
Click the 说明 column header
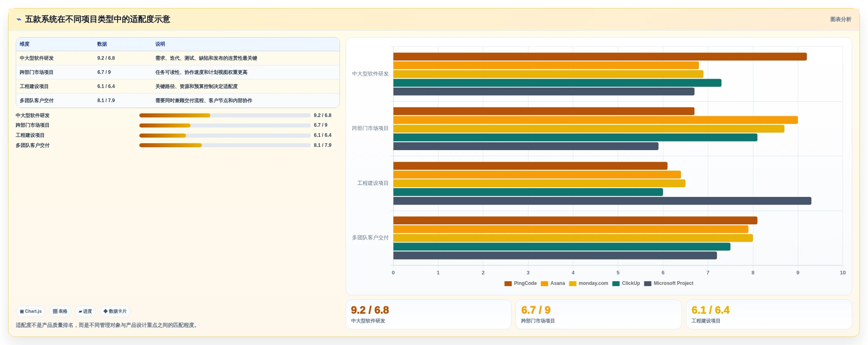pos(160,44)
